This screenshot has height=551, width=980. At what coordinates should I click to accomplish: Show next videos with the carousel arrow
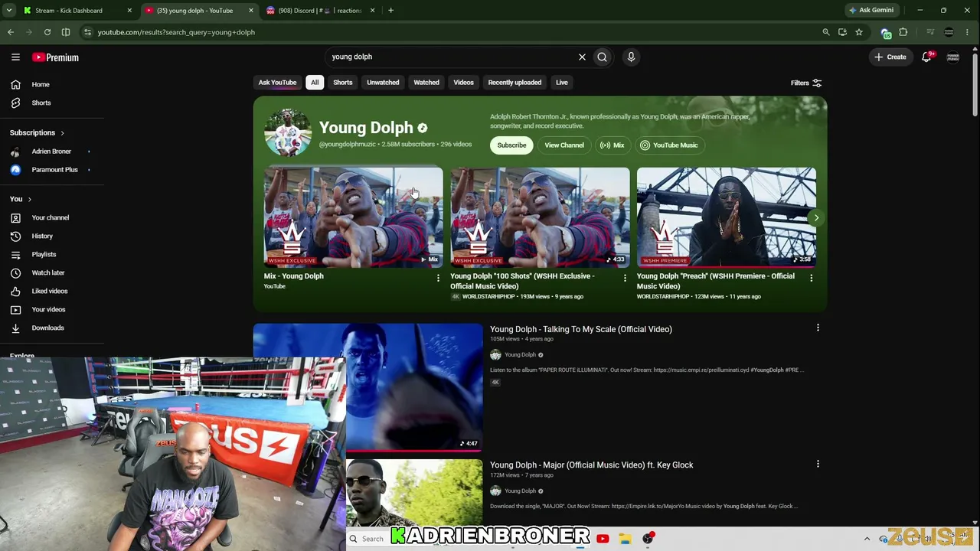(x=816, y=218)
